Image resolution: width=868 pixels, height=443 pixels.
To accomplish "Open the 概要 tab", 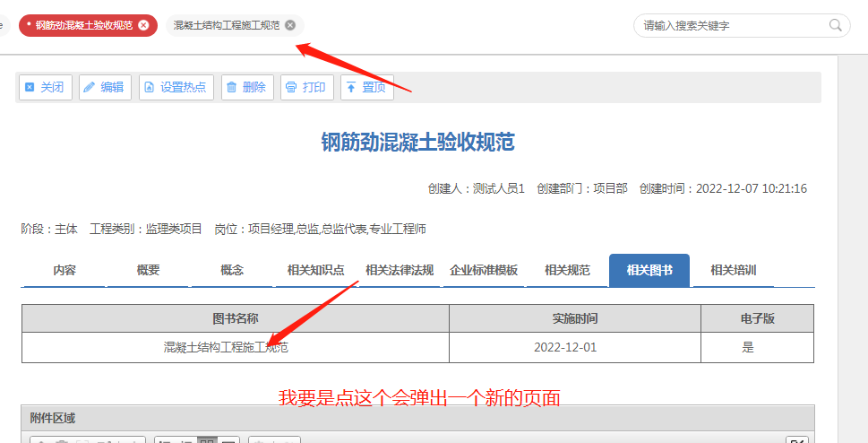I will coord(149,270).
